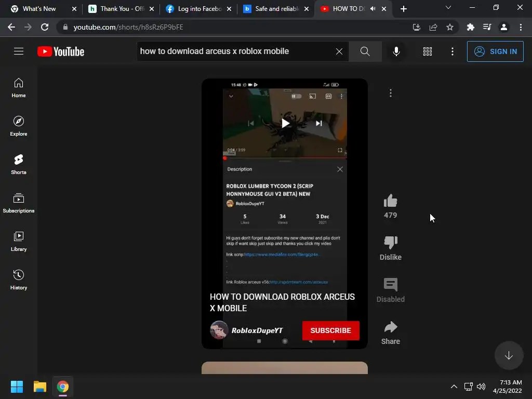532x399 pixels.
Task: Open the YouTube apps grid
Action: coord(428,51)
